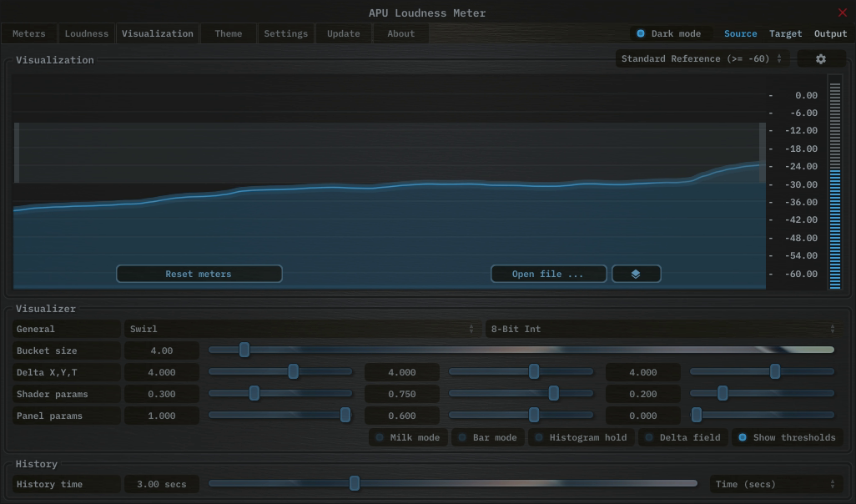856x504 pixels.
Task: Click the layers stack icon button
Action: click(636, 274)
